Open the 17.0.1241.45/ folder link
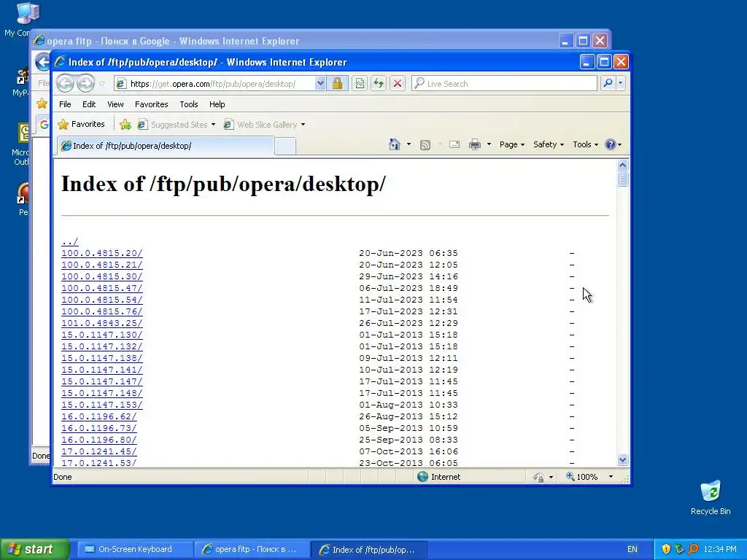The width and height of the screenshot is (747, 560). (x=99, y=451)
